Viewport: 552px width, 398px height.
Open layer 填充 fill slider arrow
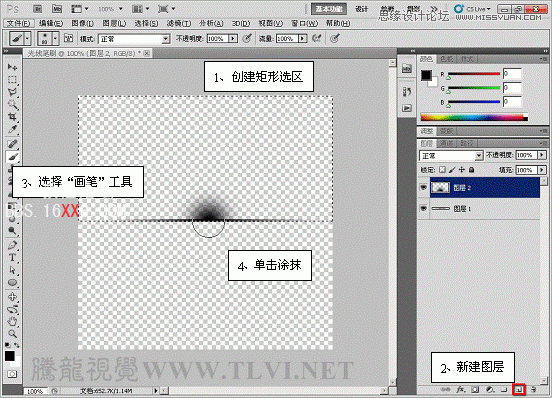point(542,170)
